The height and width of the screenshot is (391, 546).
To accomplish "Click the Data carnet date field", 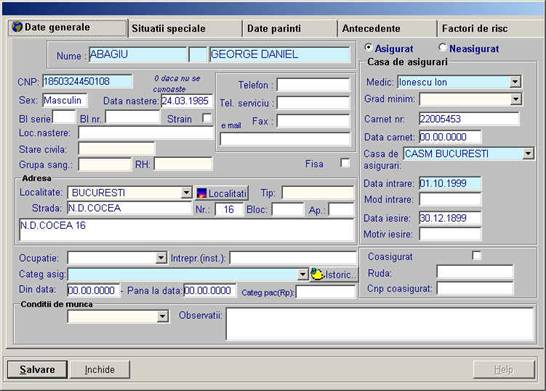I will point(450,137).
